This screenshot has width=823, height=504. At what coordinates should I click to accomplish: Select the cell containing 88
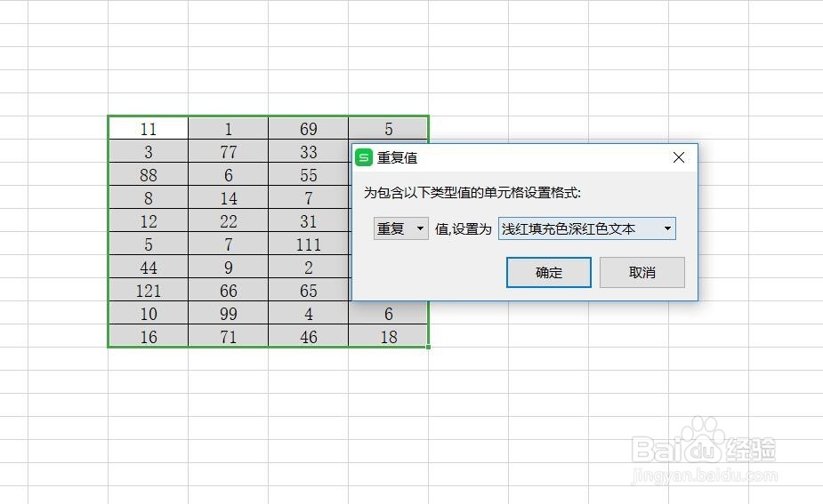coord(149,174)
